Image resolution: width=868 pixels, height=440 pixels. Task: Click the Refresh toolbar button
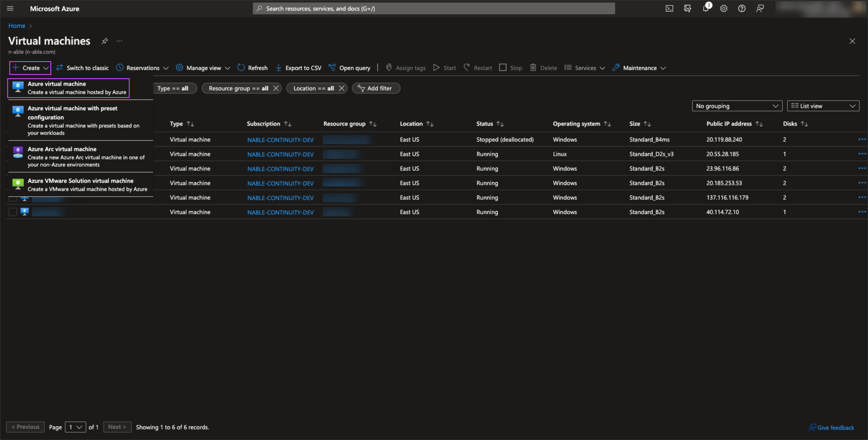click(x=252, y=68)
